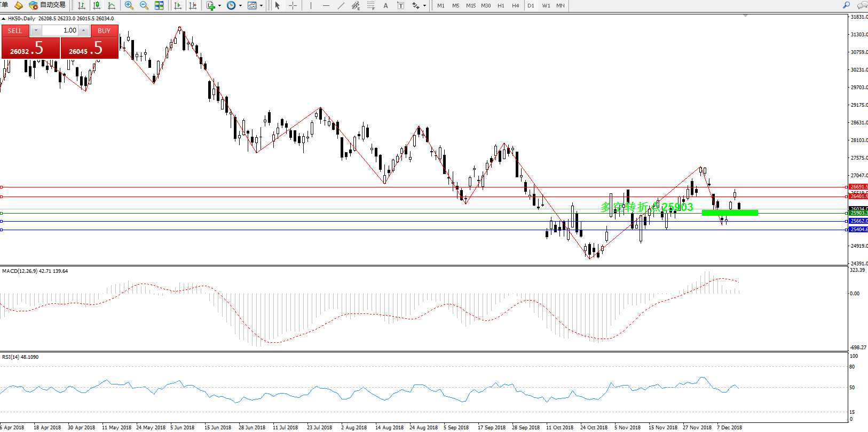This screenshot has height=432, width=868.
Task: Pick the Fibonacci retracement tool
Action: pos(371,5)
